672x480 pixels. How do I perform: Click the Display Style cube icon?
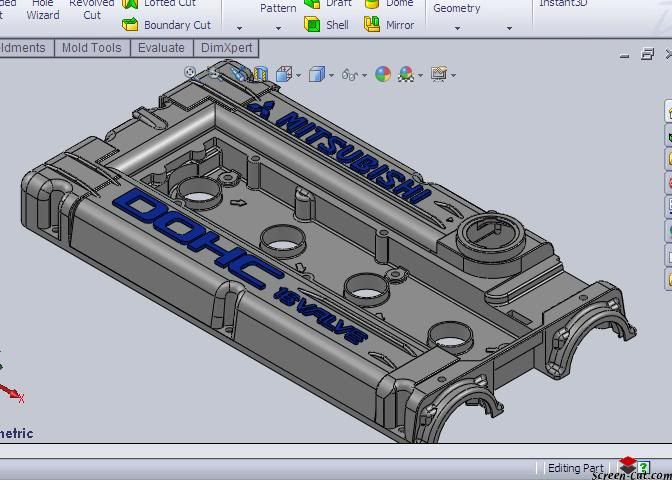click(x=317, y=74)
